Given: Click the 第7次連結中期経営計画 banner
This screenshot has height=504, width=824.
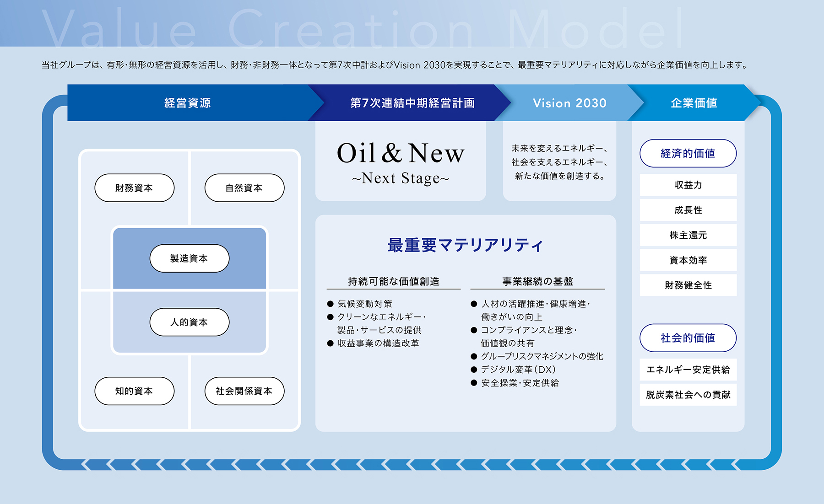Looking at the screenshot, I should (413, 103).
